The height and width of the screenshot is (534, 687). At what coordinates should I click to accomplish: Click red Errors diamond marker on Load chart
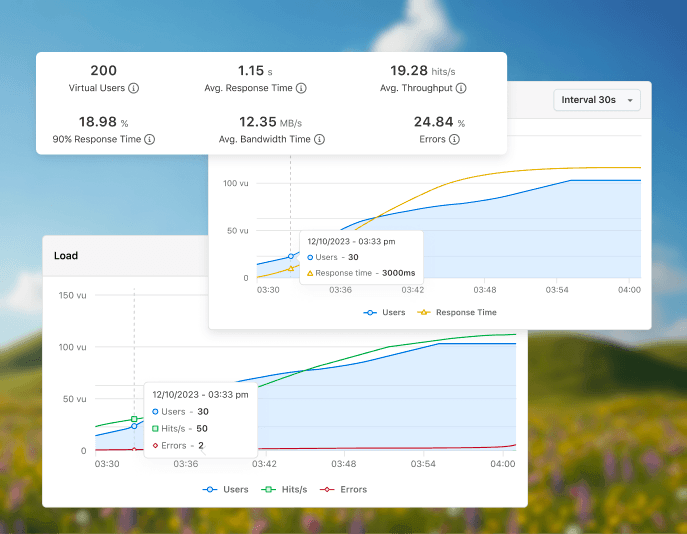click(134, 449)
